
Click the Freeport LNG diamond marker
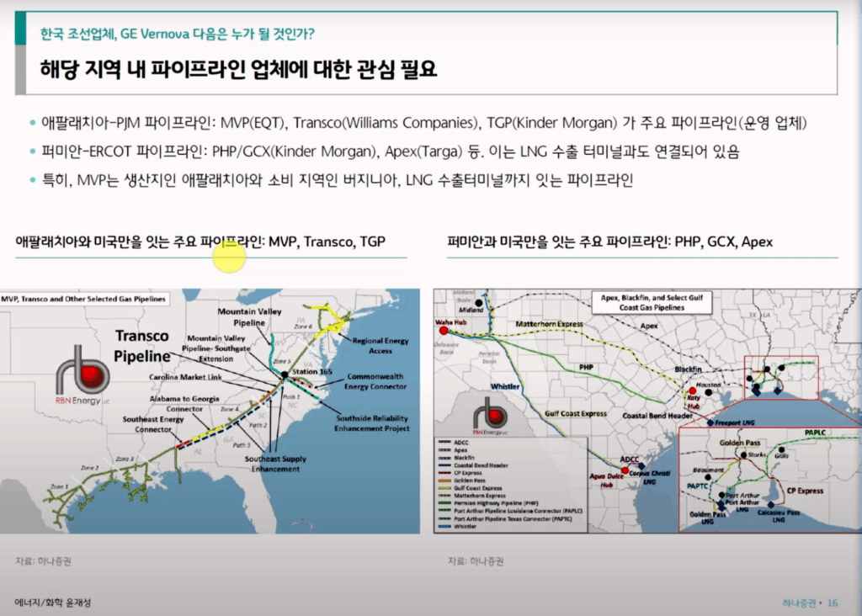tap(710, 422)
